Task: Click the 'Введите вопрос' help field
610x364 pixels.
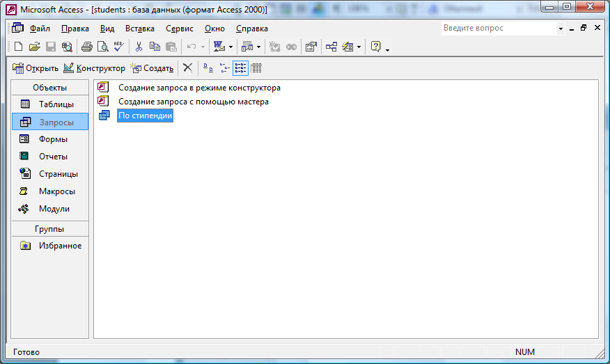Action: pyautogui.click(x=499, y=28)
